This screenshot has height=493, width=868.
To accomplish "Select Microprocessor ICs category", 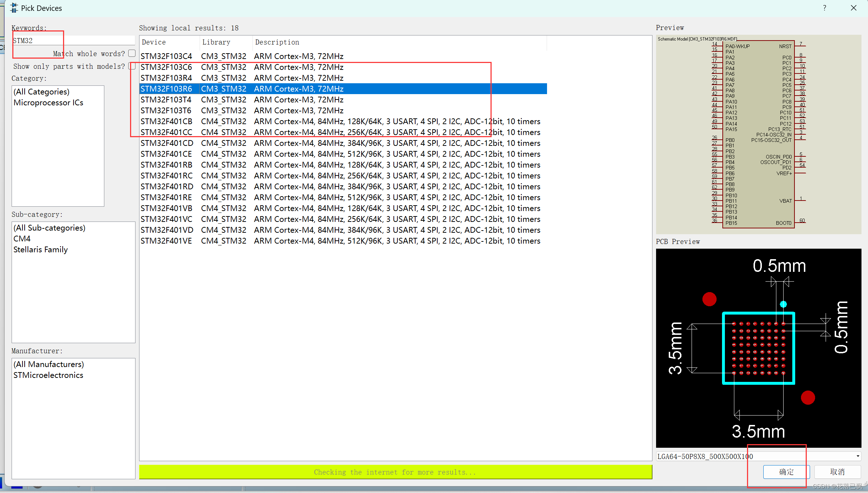I will (49, 103).
